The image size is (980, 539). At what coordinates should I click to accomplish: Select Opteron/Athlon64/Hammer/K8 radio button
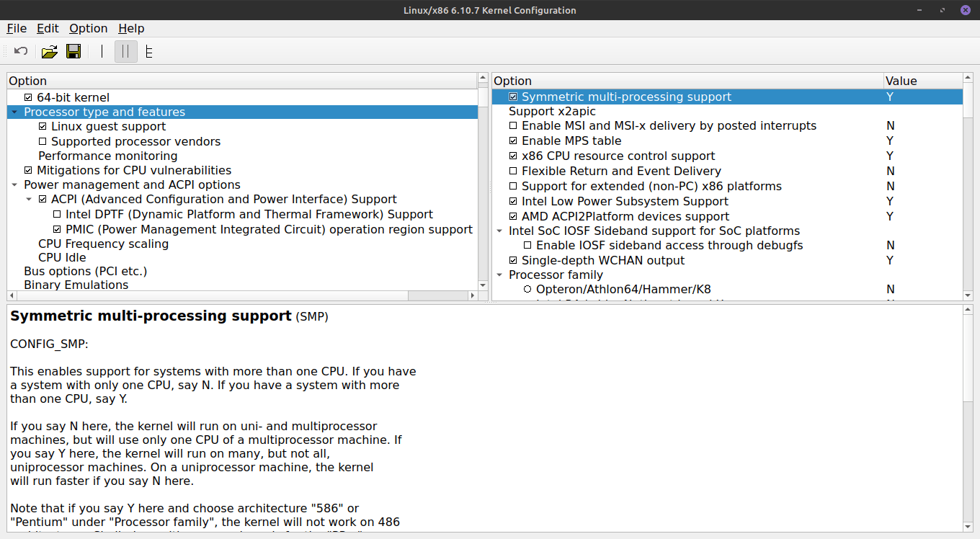point(527,290)
